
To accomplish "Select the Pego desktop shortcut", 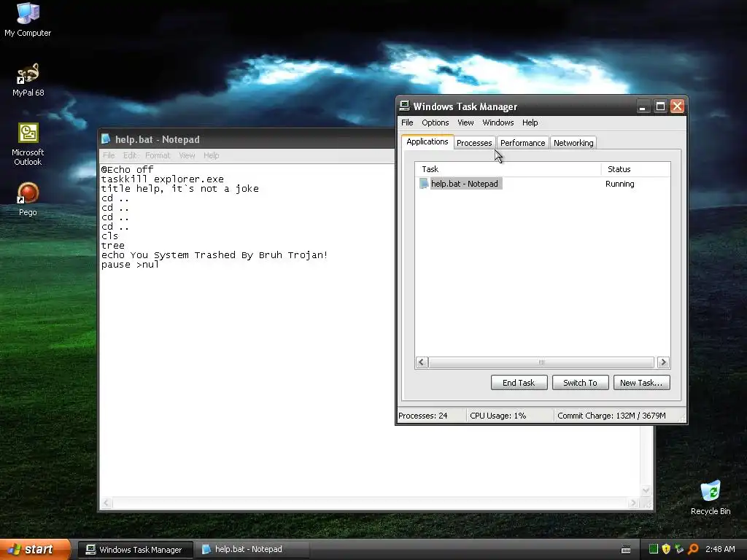I will click(x=28, y=199).
